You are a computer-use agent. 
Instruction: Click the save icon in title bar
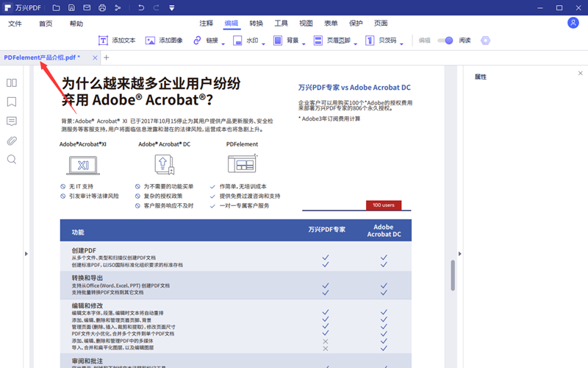pyautogui.click(x=71, y=8)
